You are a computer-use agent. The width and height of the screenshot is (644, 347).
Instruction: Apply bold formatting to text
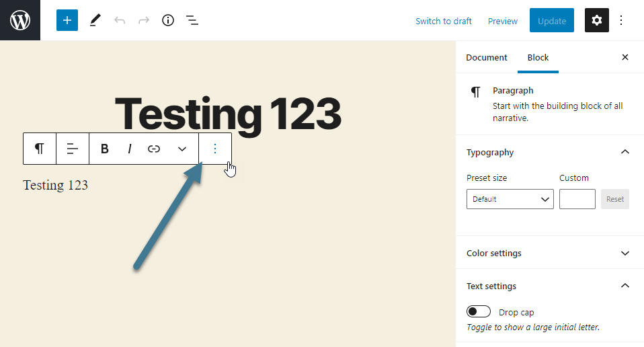(x=105, y=149)
